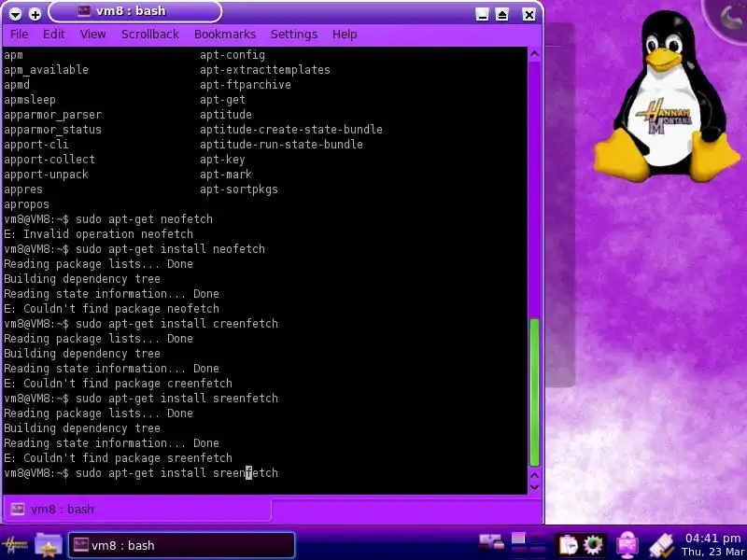747x560 pixels.
Task: Click 'apt-sortpkgs' in listing
Action: point(239,189)
